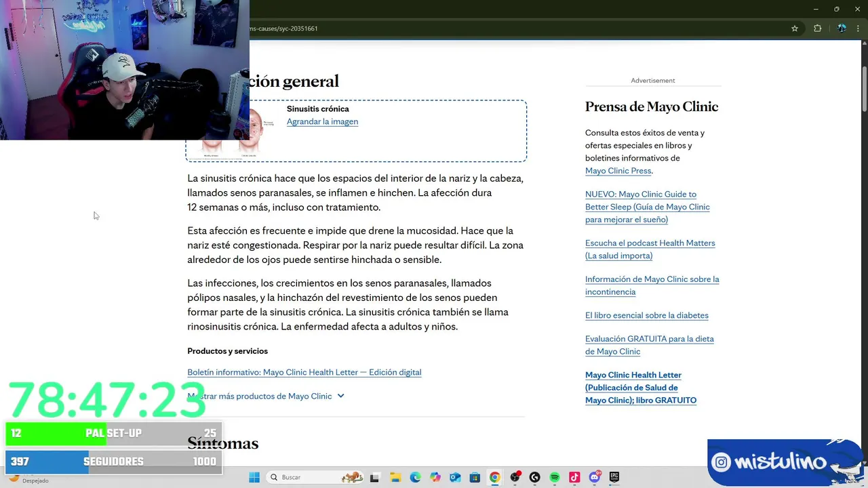This screenshot has width=868, height=488.
Task: Click the 'Prensa de Mayo Clinic' heading
Action: (652, 106)
